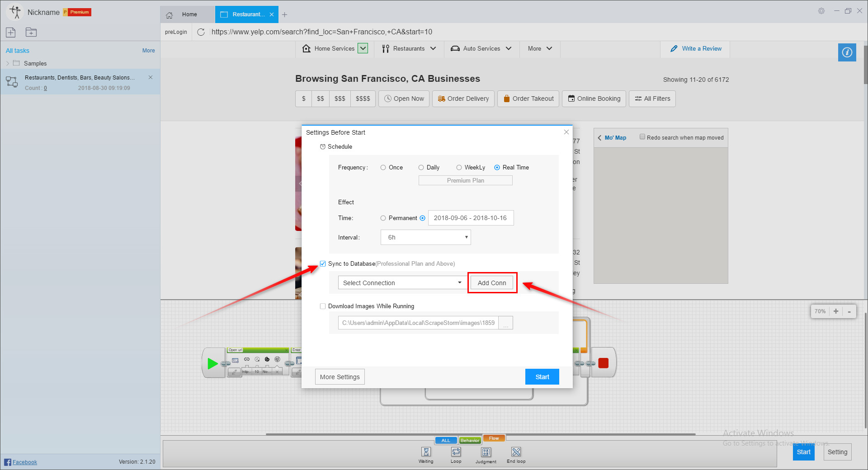The image size is (868, 470).
Task: Click the images folder path field
Action: (x=418, y=323)
